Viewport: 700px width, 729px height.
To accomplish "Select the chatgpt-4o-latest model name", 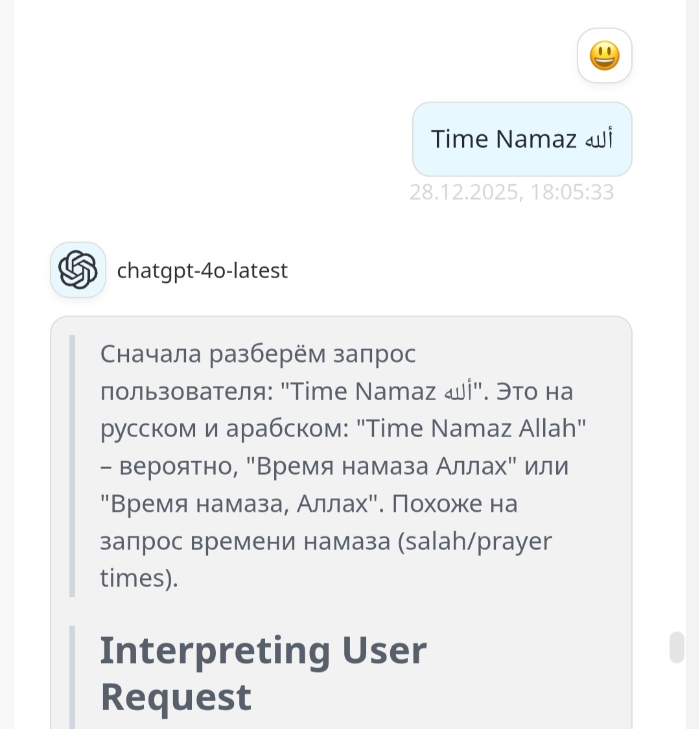I will point(202,270).
